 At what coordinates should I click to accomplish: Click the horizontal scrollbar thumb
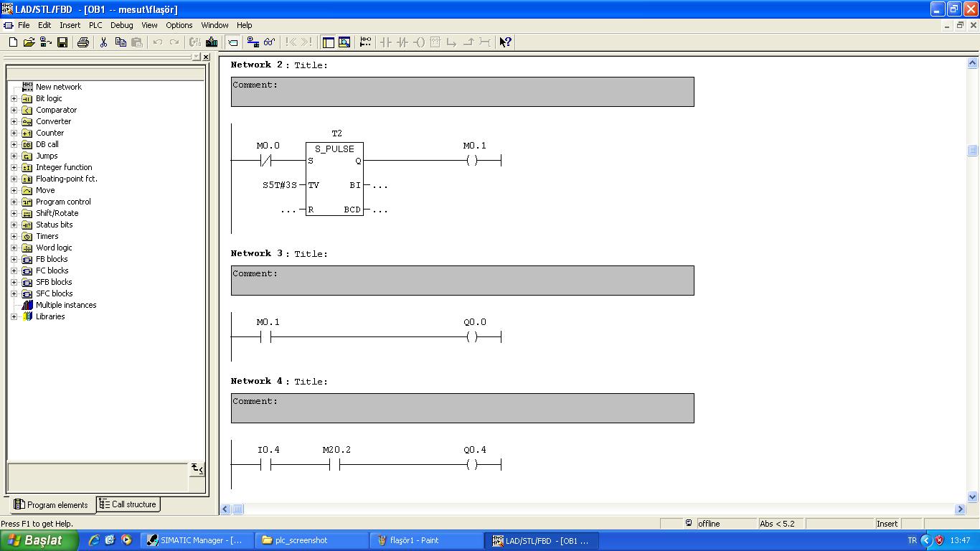click(x=237, y=509)
